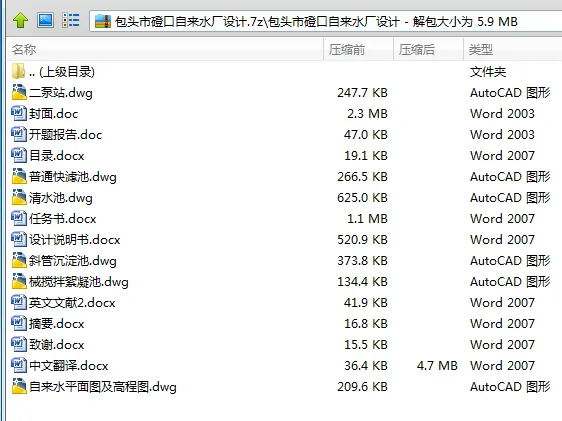Click the archive icon in address bar
This screenshot has height=421, width=562.
103,21
